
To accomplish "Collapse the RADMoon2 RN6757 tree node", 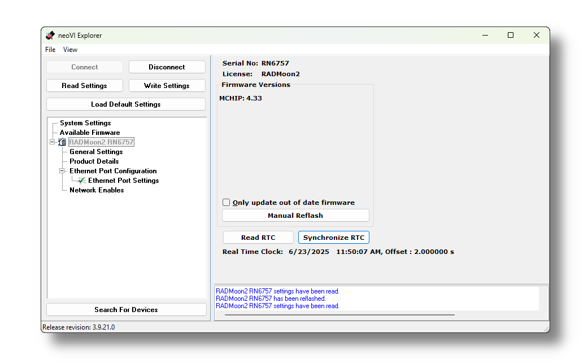I will point(53,142).
